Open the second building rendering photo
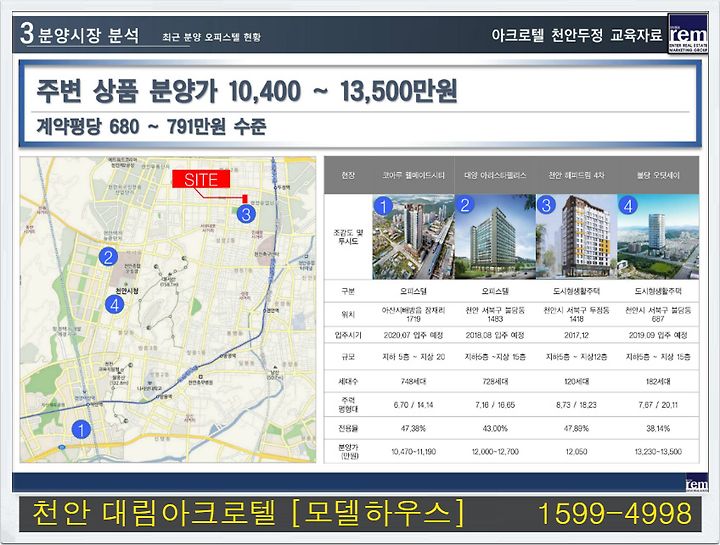This screenshot has width=720, height=545. pos(495,236)
